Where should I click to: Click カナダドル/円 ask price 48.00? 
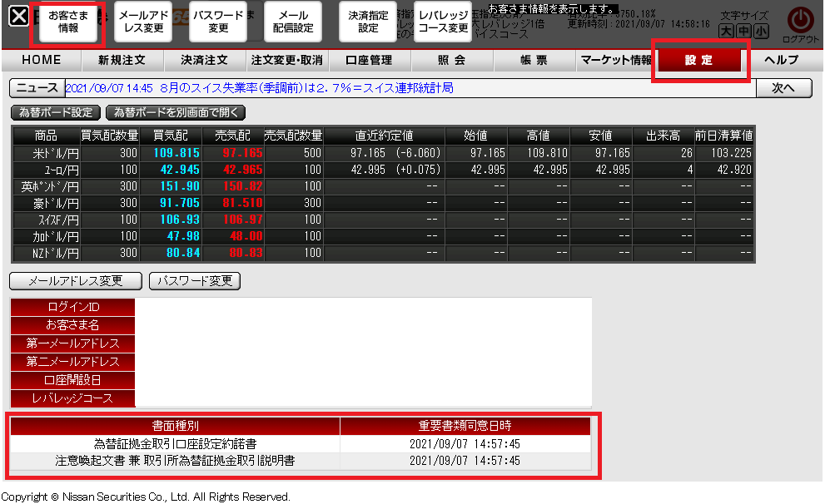click(246, 236)
